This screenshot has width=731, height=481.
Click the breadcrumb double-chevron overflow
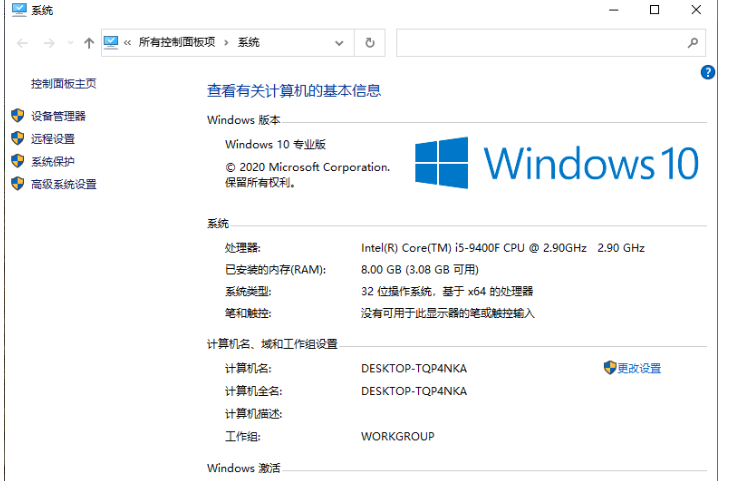click(x=127, y=43)
